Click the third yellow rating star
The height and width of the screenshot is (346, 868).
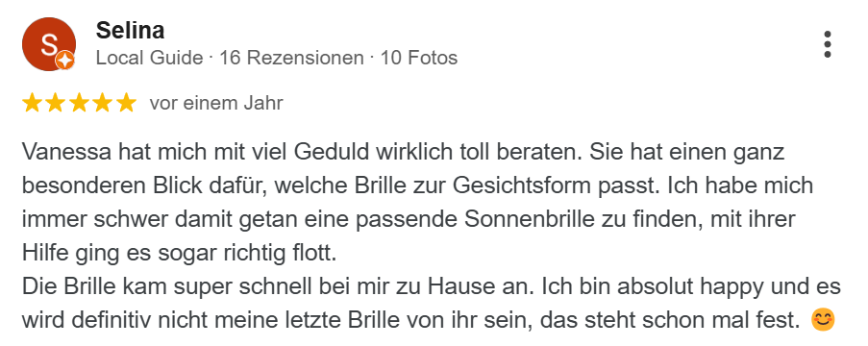coord(79,103)
